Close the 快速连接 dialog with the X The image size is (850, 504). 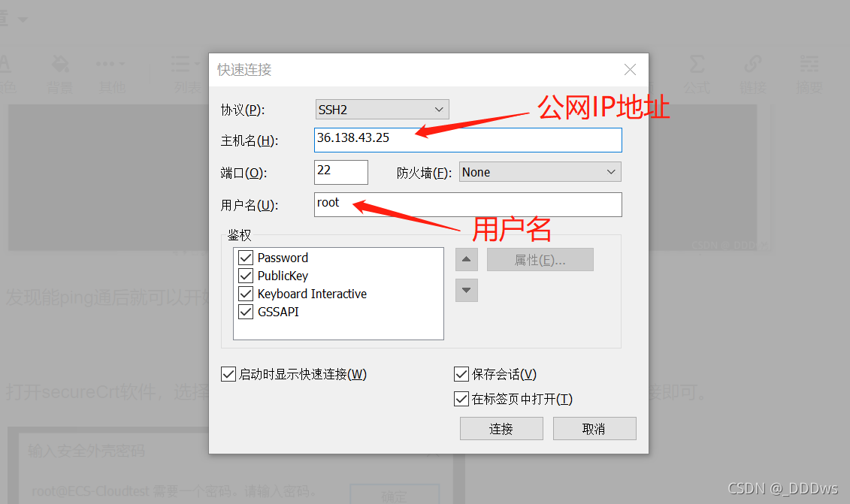[630, 69]
